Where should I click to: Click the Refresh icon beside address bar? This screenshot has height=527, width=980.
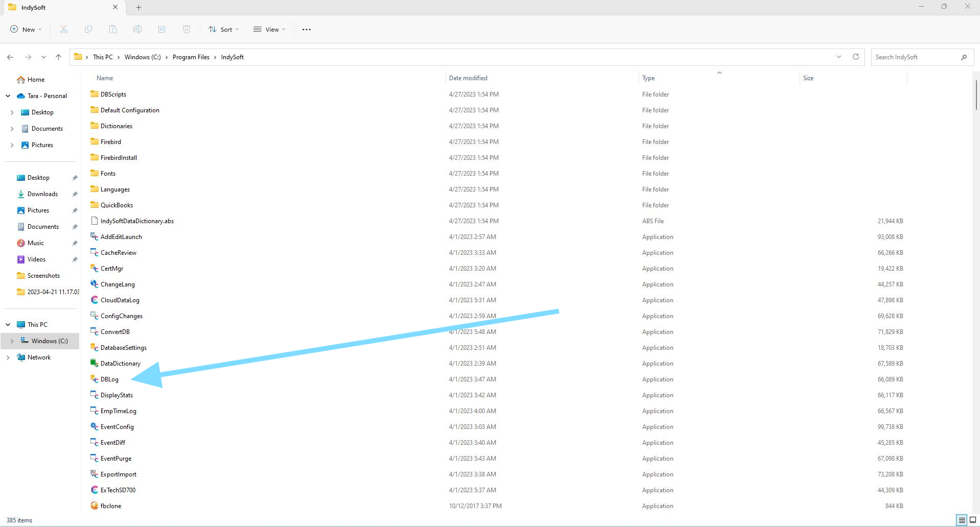(x=855, y=57)
